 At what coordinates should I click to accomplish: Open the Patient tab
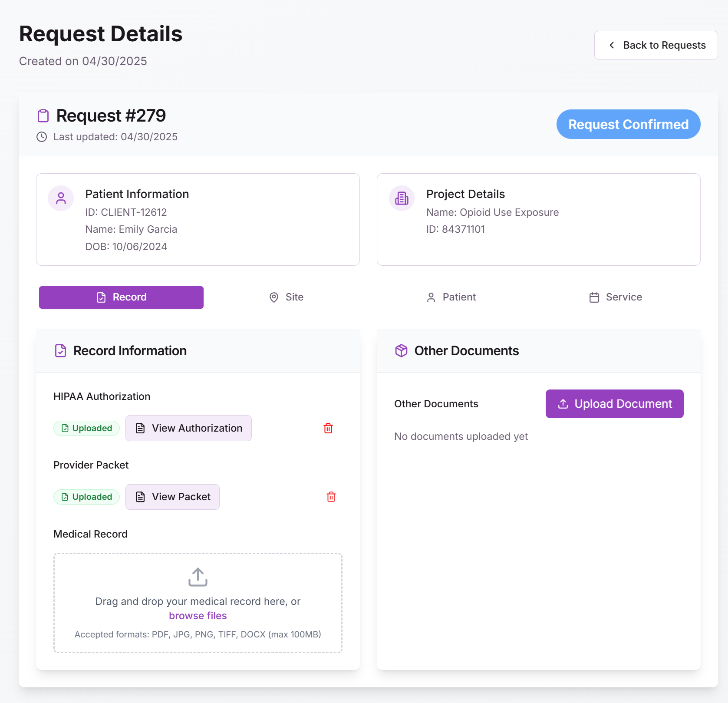(451, 297)
